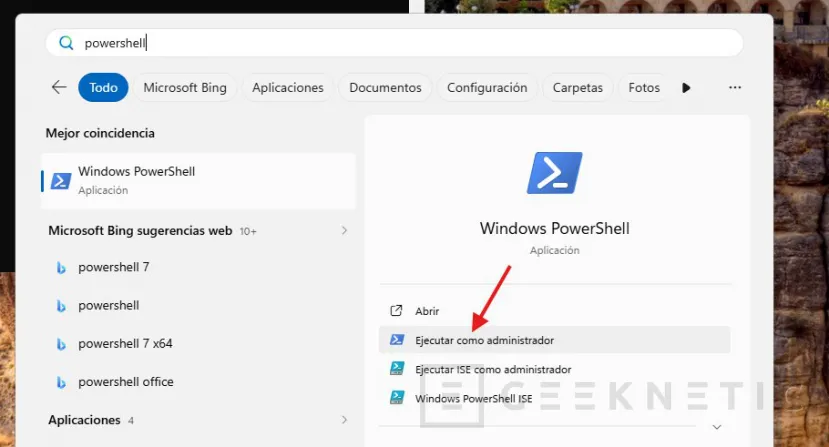The image size is (829, 447).
Task: Click Bing icon beside powershell 7 x64
Action: pos(61,344)
